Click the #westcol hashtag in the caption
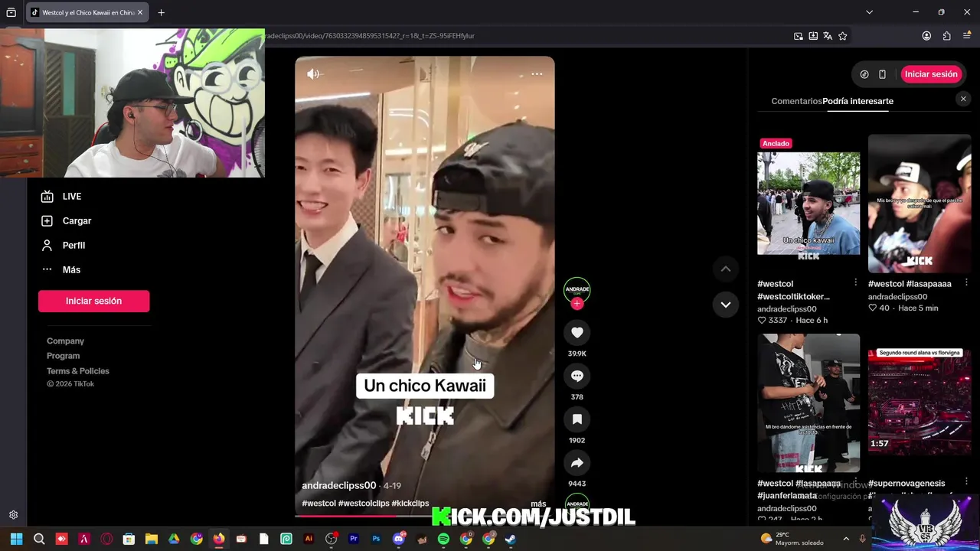 [x=318, y=504]
